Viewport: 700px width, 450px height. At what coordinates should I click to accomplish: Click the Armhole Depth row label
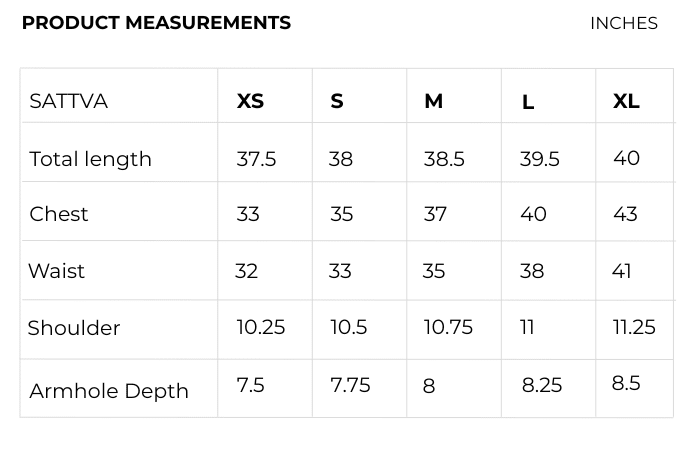click(109, 391)
